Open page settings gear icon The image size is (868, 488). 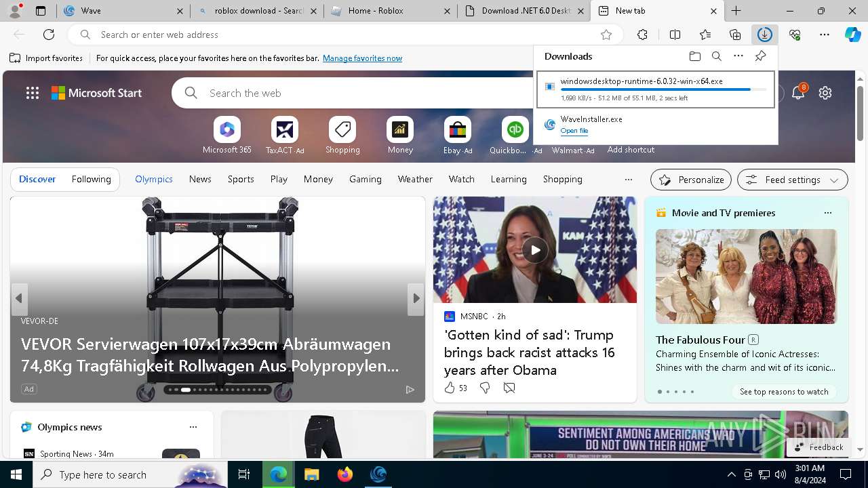pyautogui.click(x=825, y=93)
